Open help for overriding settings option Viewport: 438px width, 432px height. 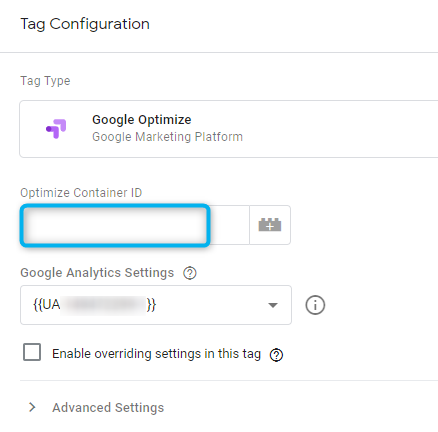tap(276, 355)
